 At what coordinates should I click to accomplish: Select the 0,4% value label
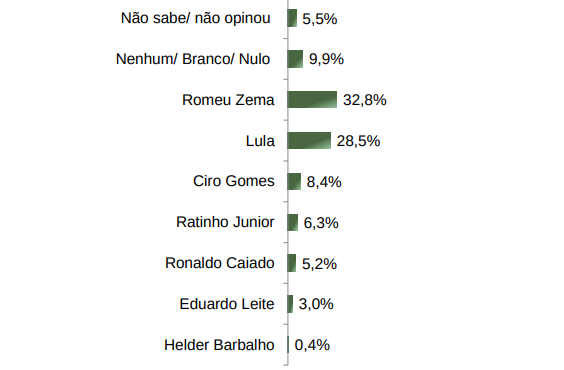[x=312, y=345]
